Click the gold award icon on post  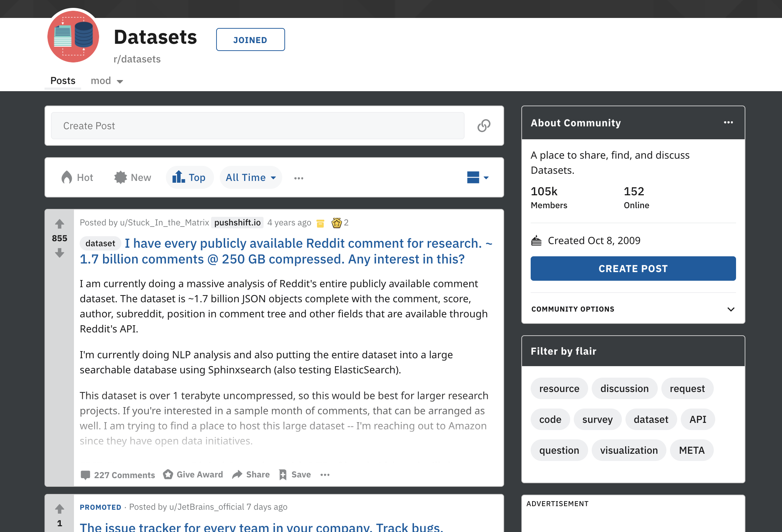pyautogui.click(x=336, y=223)
